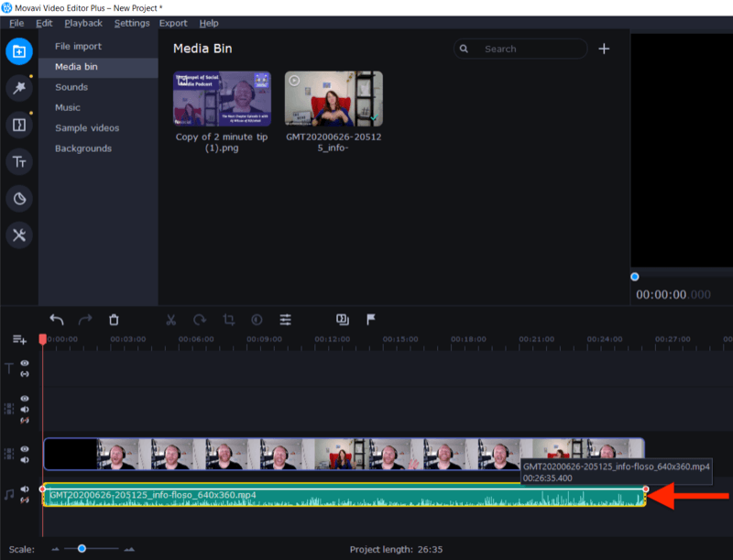Toggle visibility of the titles track
This screenshot has width=733, height=560.
click(25, 363)
